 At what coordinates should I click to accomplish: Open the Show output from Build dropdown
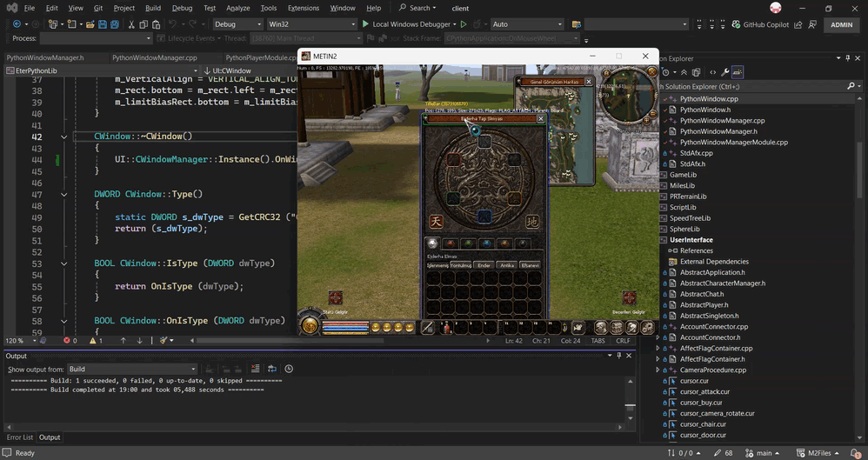(x=132, y=369)
